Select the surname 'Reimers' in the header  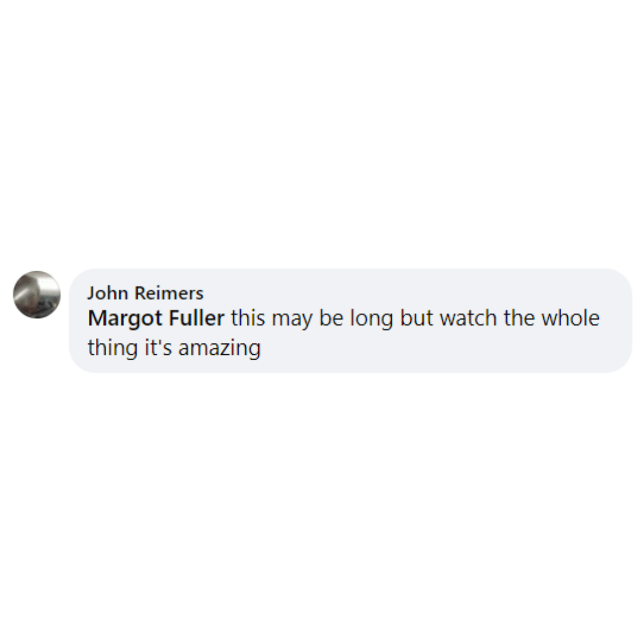click(169, 293)
